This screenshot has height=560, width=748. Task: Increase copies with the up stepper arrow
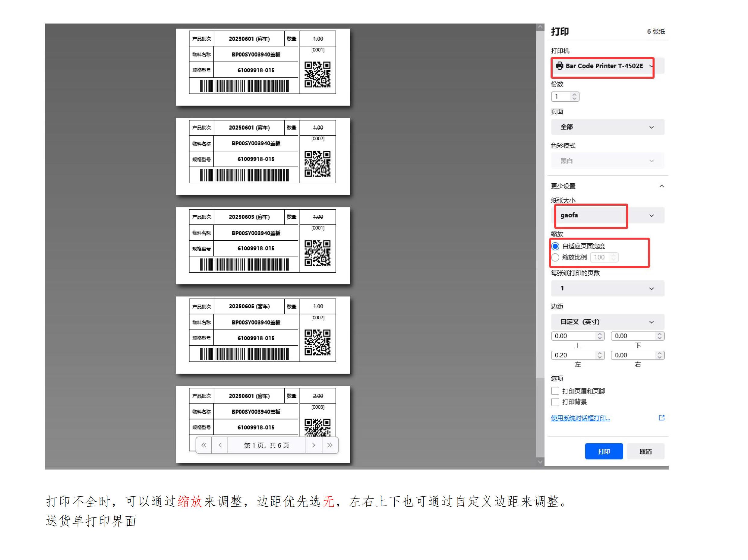(574, 94)
